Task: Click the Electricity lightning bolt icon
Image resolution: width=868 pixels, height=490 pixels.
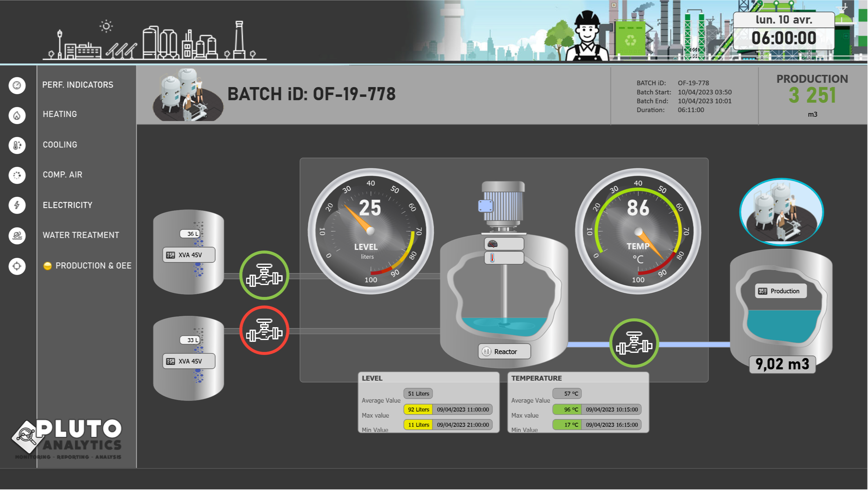Action: point(17,205)
